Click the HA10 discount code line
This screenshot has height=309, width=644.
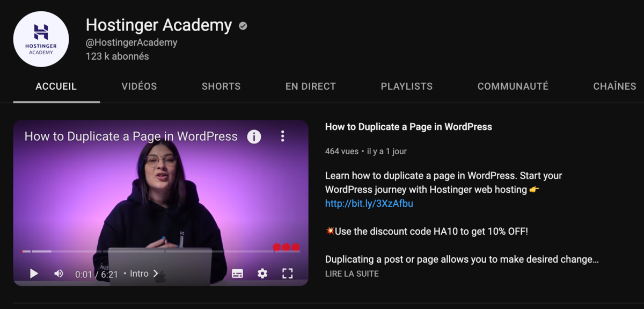[427, 232]
